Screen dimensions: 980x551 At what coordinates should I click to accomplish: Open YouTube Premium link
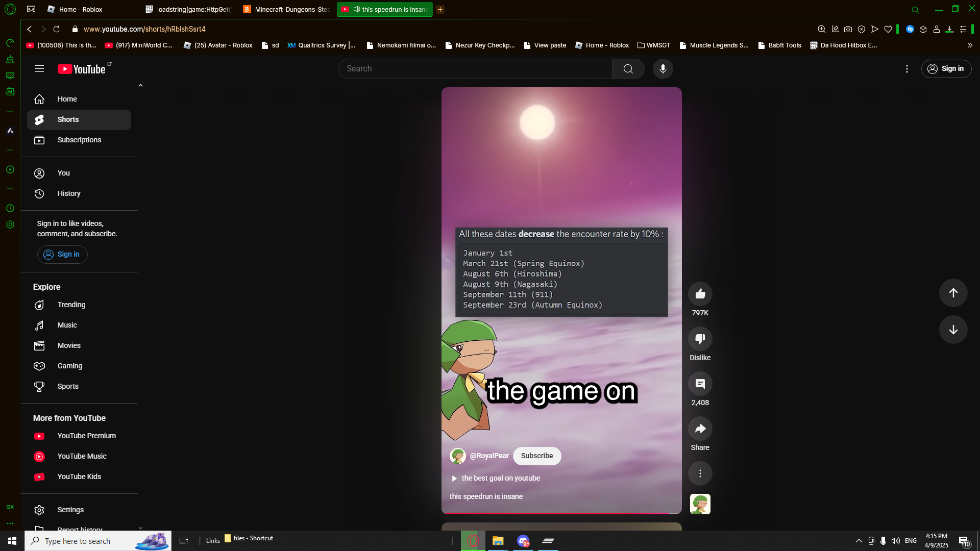pos(79,436)
